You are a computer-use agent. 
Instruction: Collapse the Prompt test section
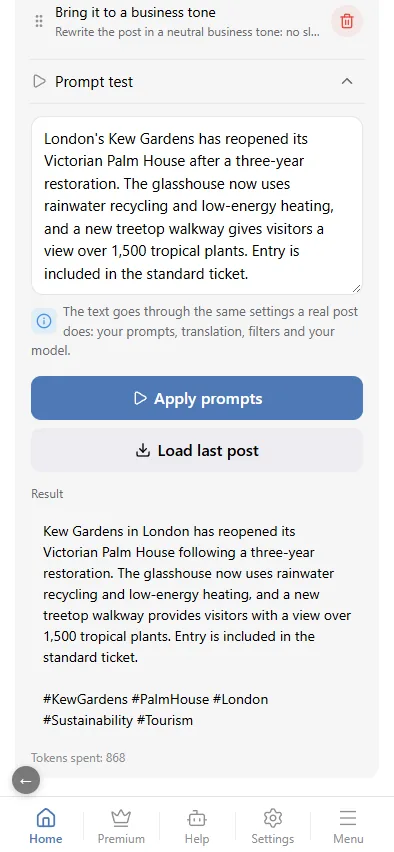click(347, 82)
